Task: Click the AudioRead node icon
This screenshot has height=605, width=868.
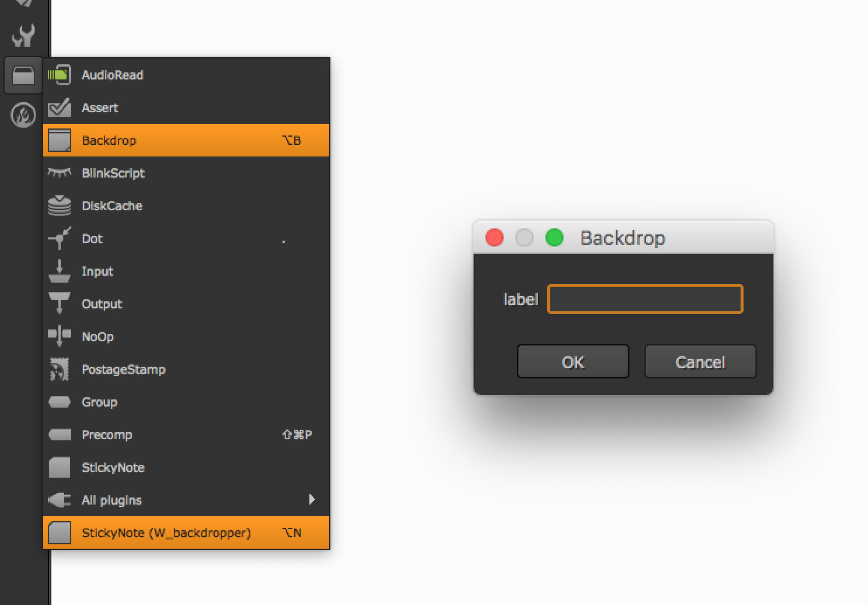Action: point(59,75)
